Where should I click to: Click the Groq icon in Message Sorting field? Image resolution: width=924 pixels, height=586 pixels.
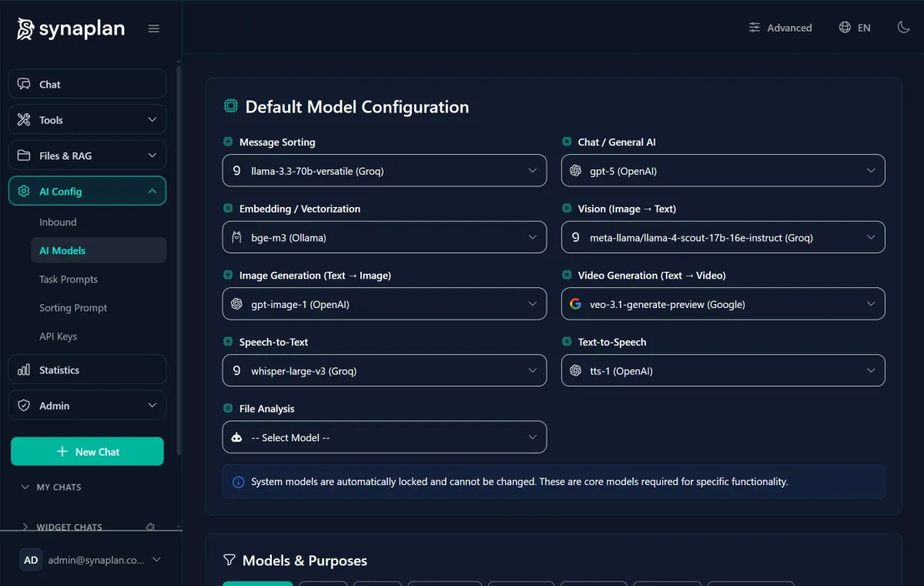(236, 170)
